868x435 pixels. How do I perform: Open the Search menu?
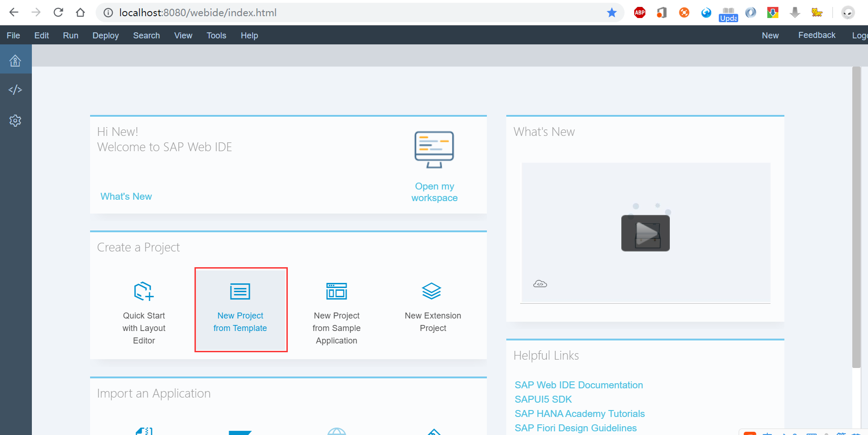pos(146,36)
